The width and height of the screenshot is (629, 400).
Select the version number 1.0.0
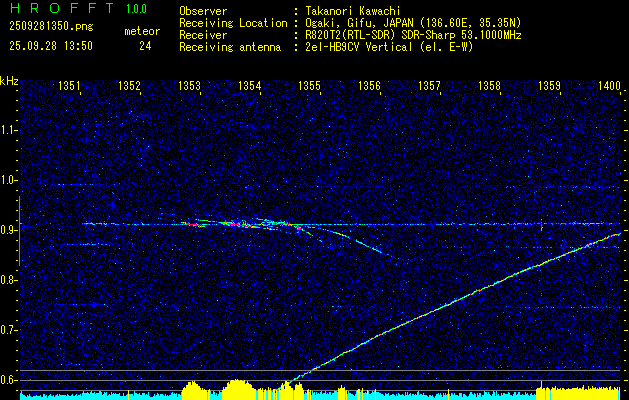(x=136, y=9)
